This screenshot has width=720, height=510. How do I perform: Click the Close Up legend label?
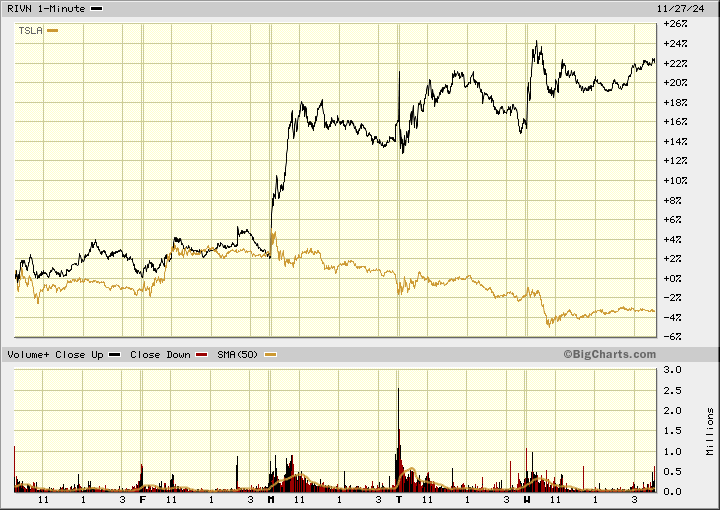pos(79,355)
